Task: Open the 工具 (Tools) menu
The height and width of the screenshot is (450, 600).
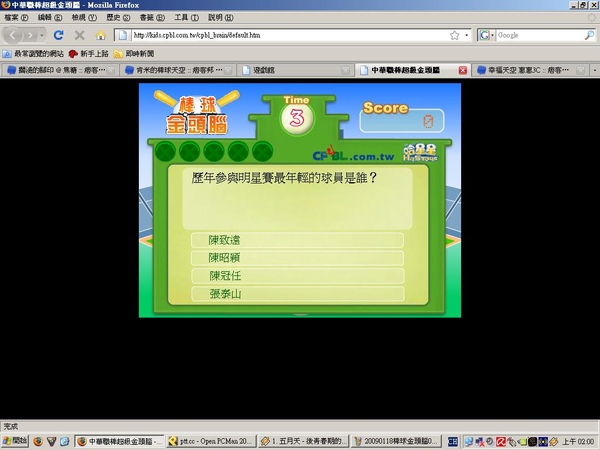Action: click(x=186, y=18)
